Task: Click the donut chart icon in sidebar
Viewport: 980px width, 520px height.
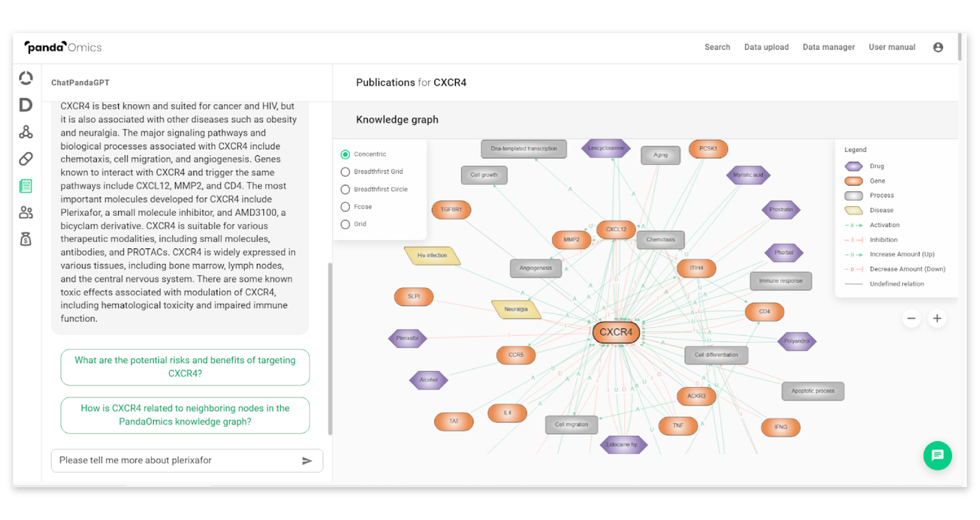Action: click(26, 78)
